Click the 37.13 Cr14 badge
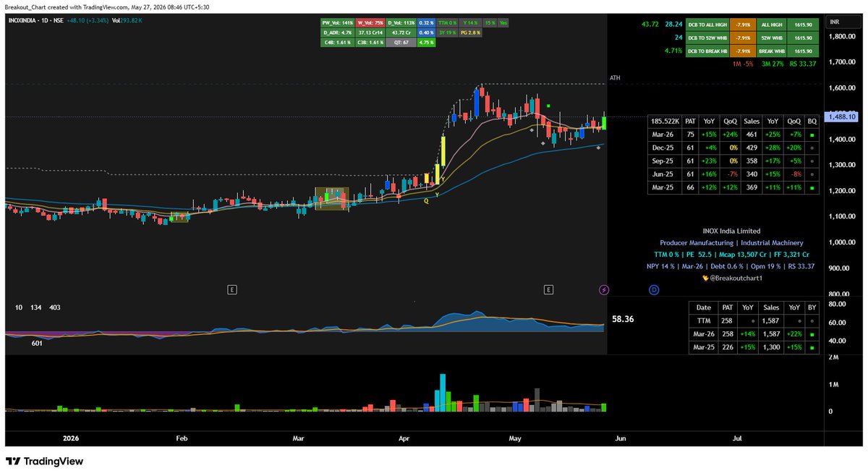 click(x=371, y=33)
